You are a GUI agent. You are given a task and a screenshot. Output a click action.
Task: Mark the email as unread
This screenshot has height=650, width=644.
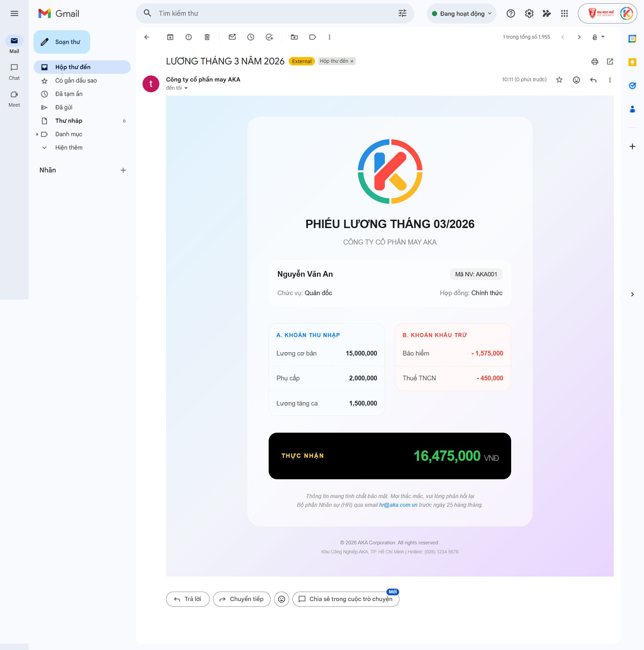[x=232, y=37]
